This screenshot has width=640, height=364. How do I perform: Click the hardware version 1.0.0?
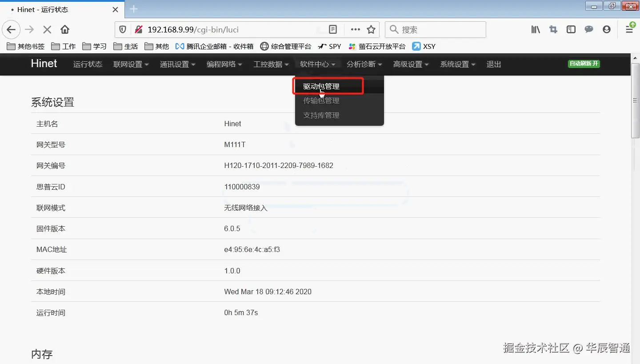(232, 271)
